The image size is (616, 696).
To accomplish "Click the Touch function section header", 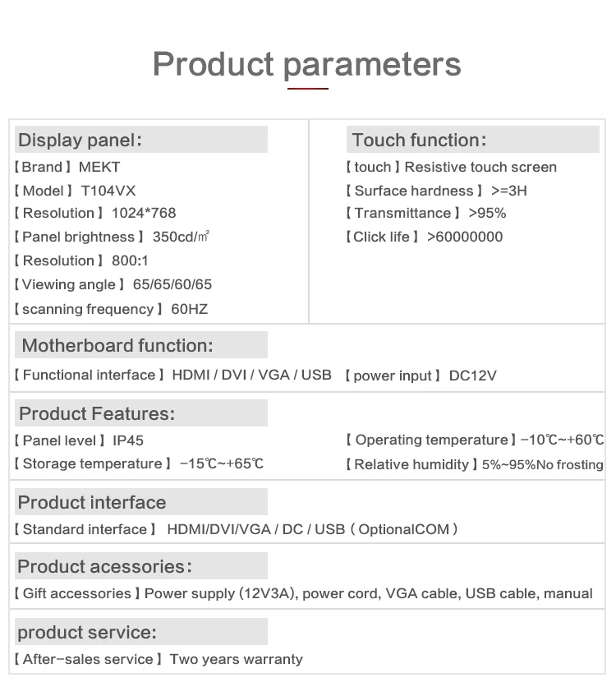I will 473,140.
